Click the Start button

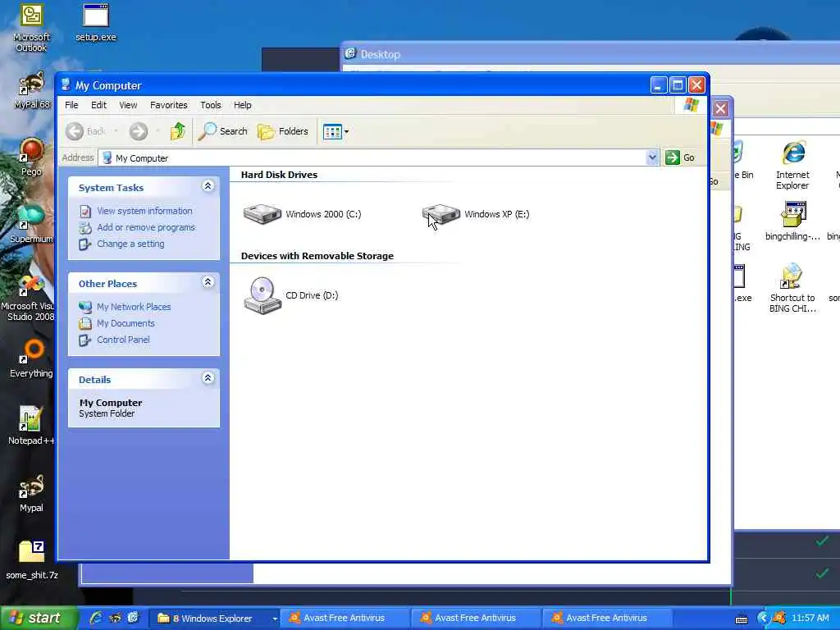point(39,619)
